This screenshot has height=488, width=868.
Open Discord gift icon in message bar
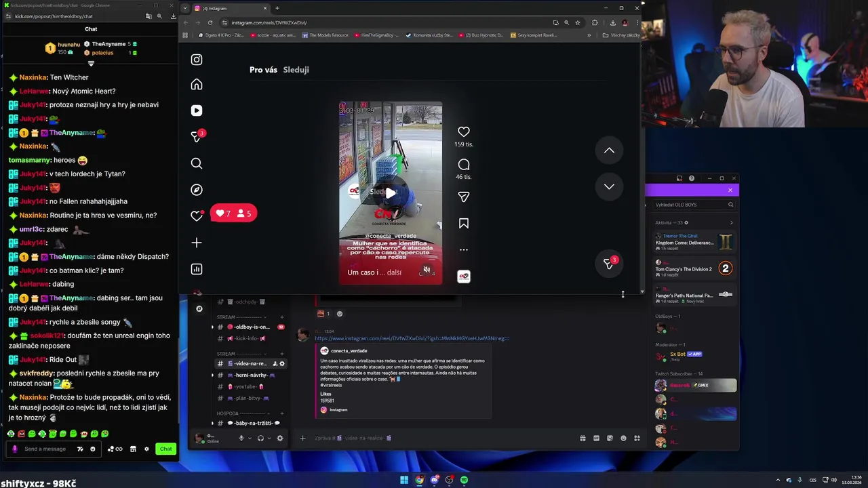coord(583,439)
